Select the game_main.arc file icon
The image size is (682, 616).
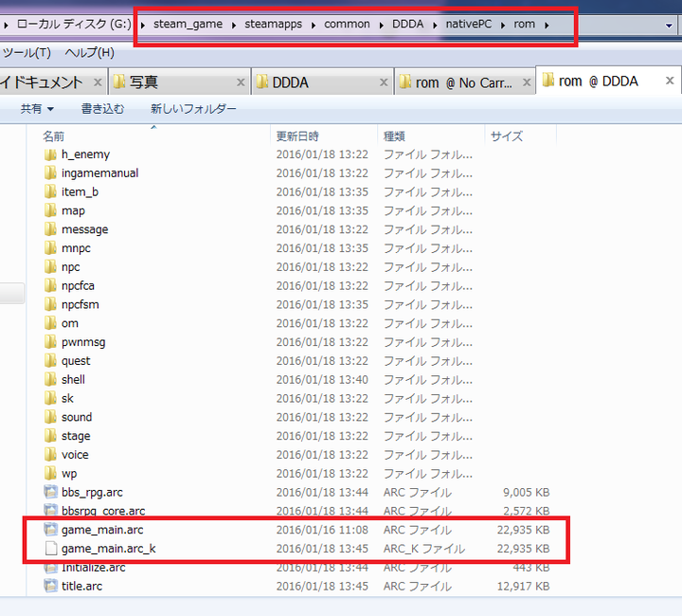[50, 530]
